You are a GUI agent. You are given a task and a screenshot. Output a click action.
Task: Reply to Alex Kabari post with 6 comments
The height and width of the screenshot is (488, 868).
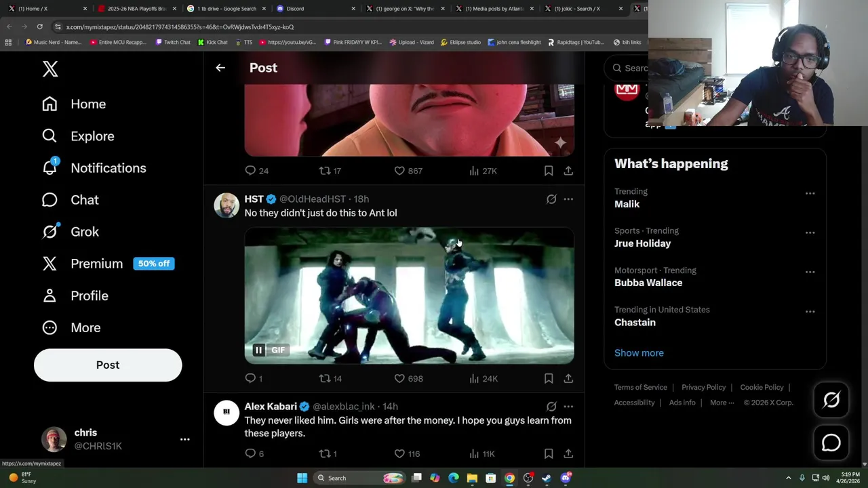pyautogui.click(x=254, y=453)
